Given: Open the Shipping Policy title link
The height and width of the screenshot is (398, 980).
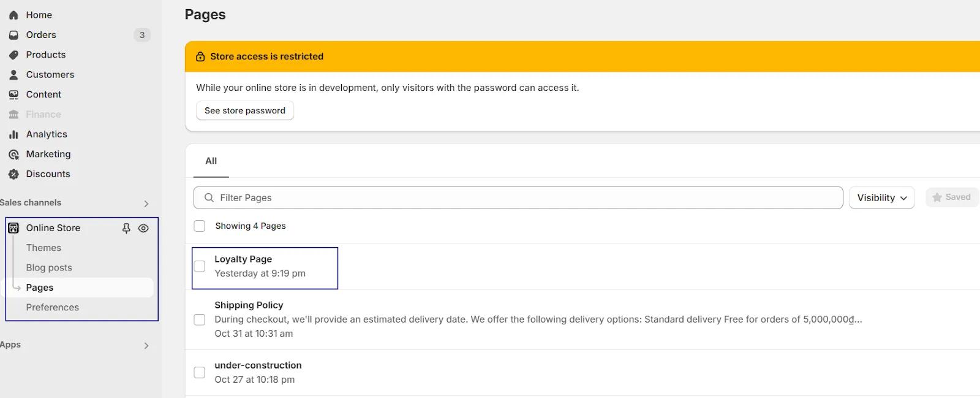Looking at the screenshot, I should point(249,305).
